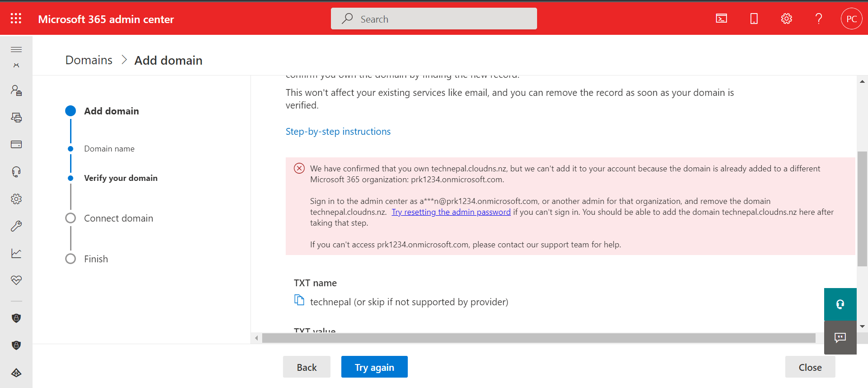Viewport: 868px width, 388px height.
Task: Open Reports chart icon in sidebar
Action: [16, 253]
